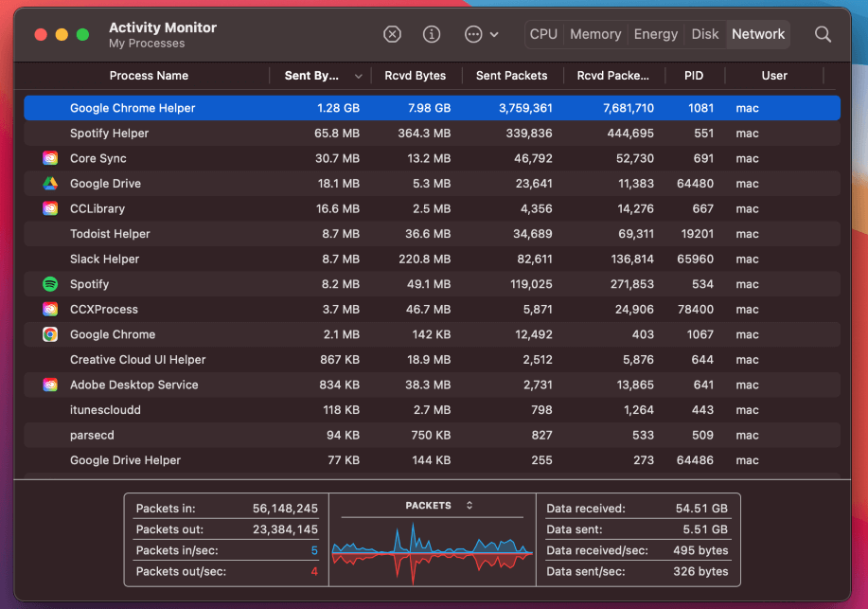
Task: Click the magnifying glass search icon
Action: (823, 34)
